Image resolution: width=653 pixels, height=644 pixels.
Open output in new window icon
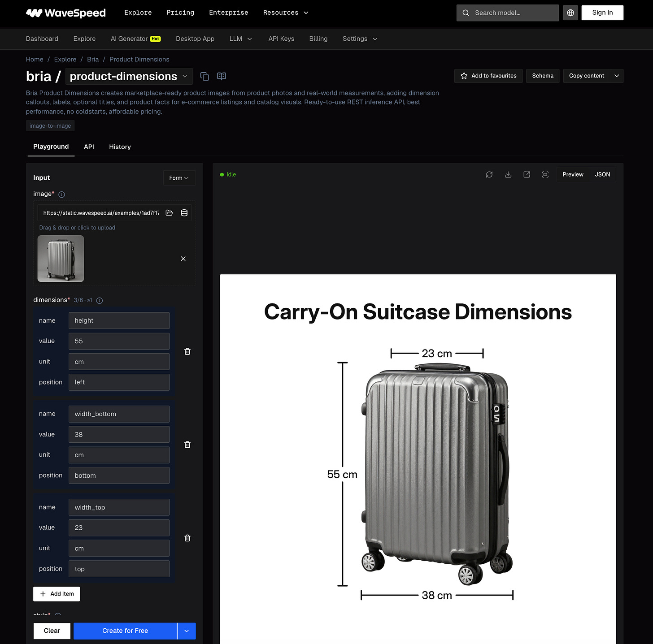pyautogui.click(x=527, y=174)
